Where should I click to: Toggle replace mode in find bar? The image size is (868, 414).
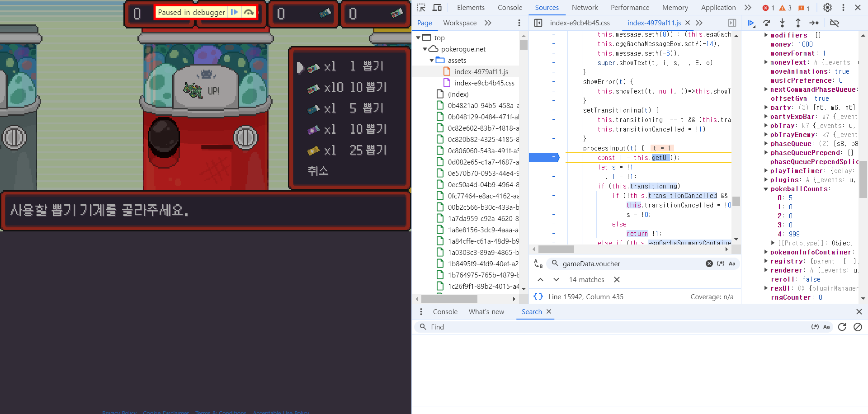(538, 264)
